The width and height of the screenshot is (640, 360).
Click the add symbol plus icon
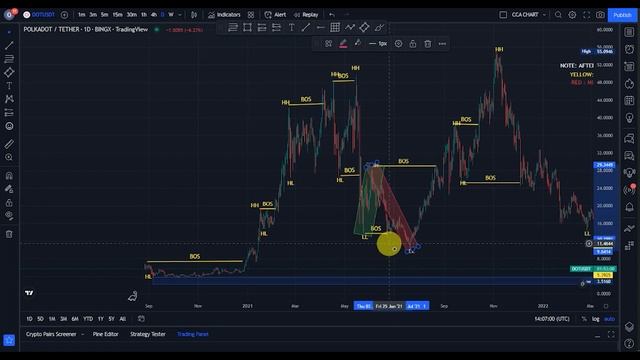64,15
